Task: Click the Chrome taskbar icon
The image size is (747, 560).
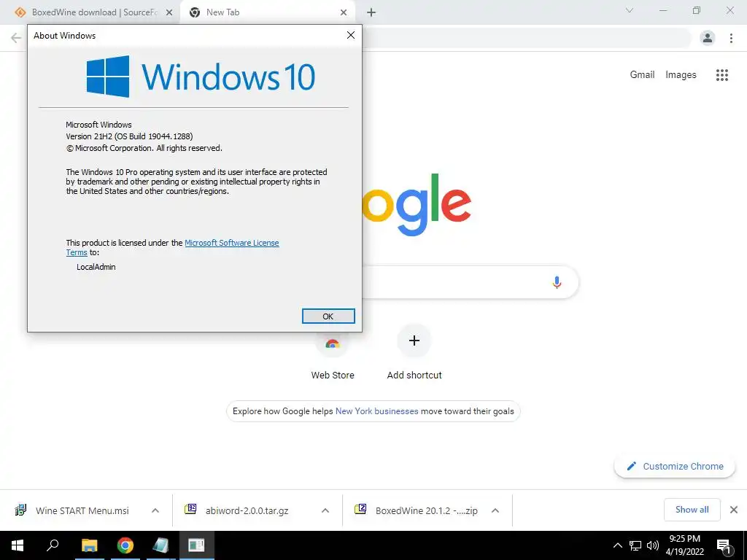Action: coord(125,545)
